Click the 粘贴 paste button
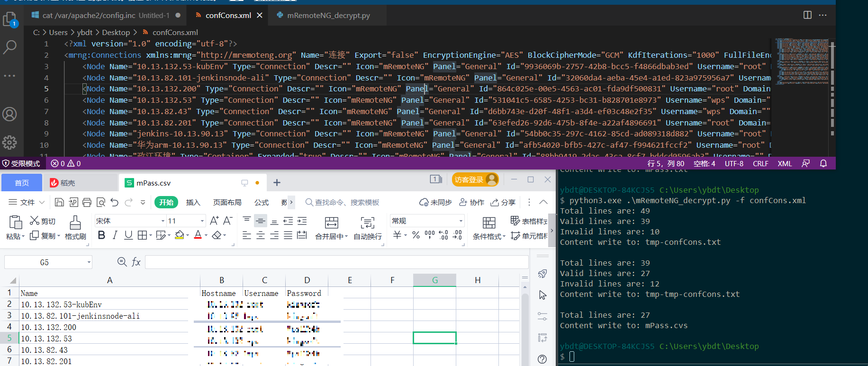This screenshot has width=868, height=366. click(x=15, y=227)
